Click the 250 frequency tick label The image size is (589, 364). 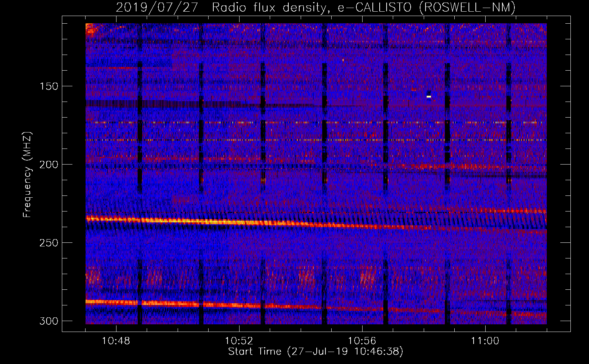pyautogui.click(x=49, y=243)
